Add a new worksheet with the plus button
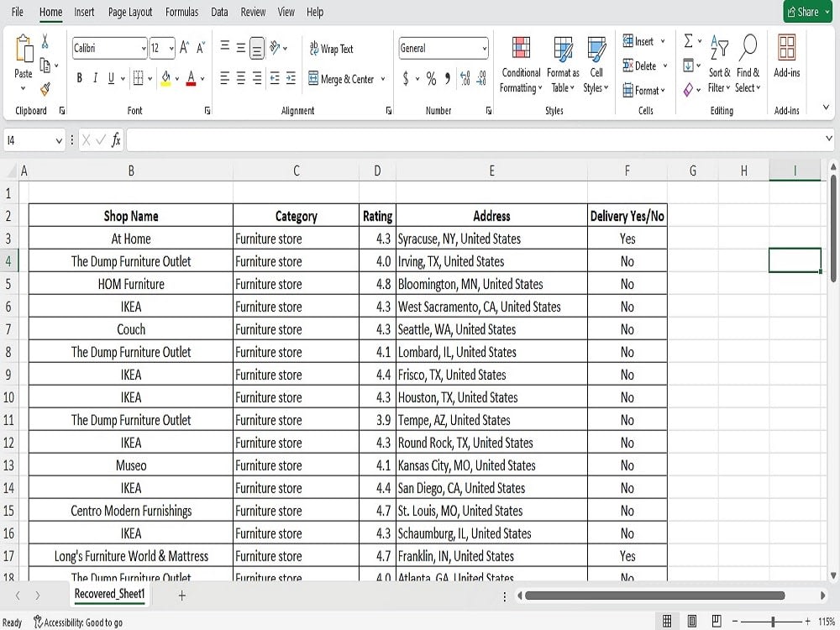 [181, 594]
